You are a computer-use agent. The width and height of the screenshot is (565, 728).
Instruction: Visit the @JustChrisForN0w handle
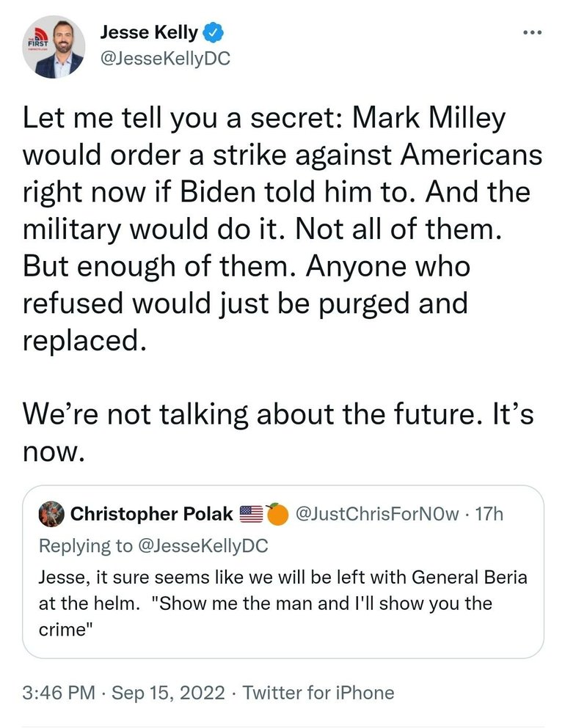377,514
